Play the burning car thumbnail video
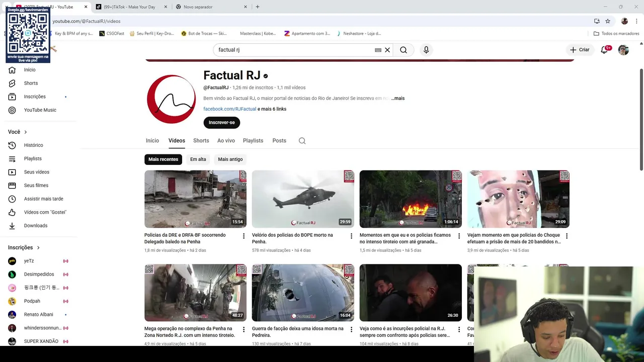Image resolution: width=644 pixels, height=362 pixels. (411, 199)
